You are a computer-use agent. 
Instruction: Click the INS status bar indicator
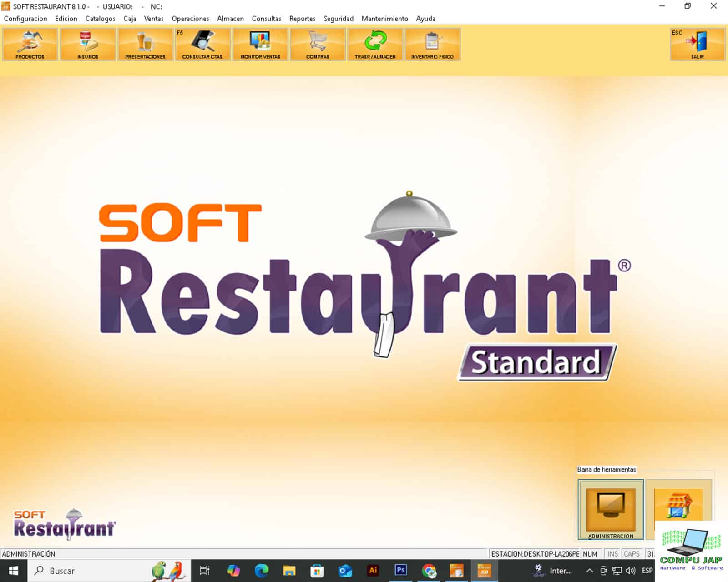coord(613,554)
